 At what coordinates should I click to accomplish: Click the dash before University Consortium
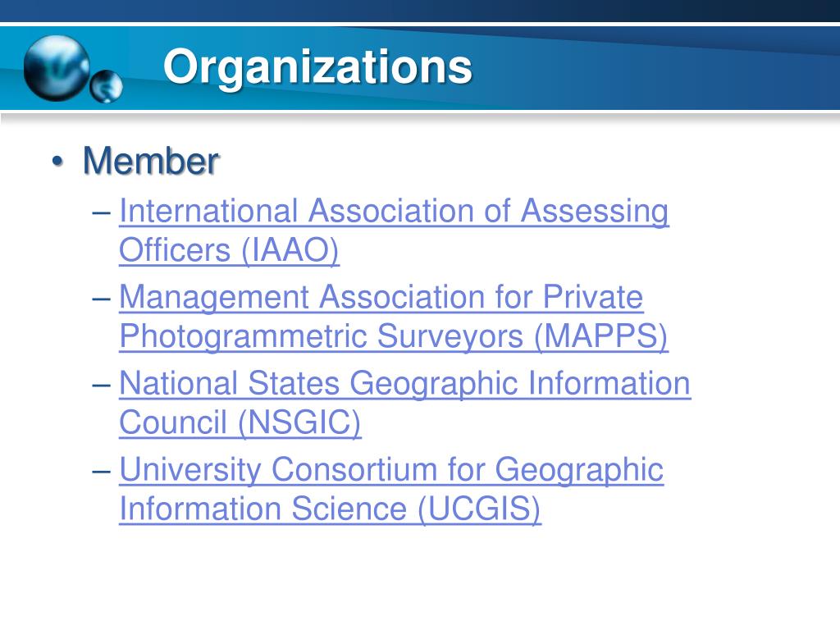[101, 472]
